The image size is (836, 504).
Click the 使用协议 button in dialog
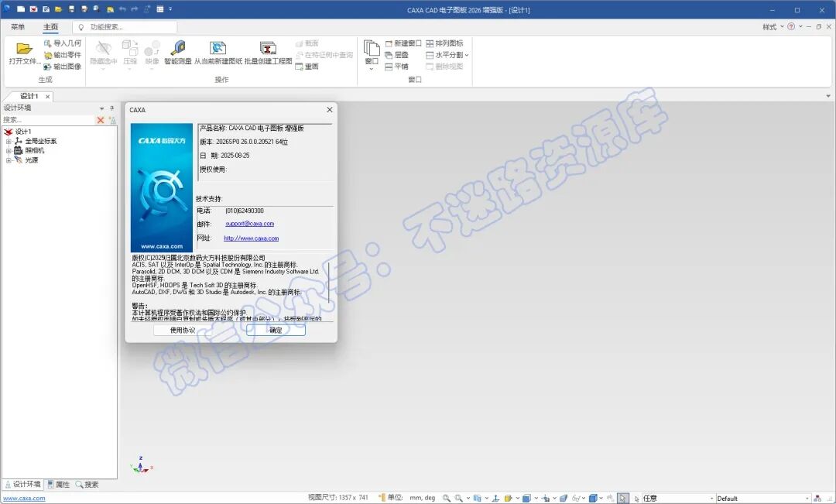183,330
